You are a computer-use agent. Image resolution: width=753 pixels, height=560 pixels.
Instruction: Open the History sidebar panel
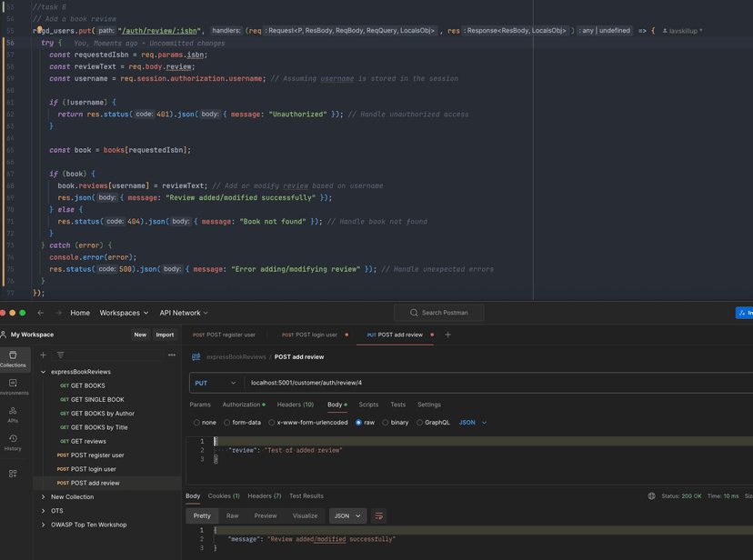13,442
